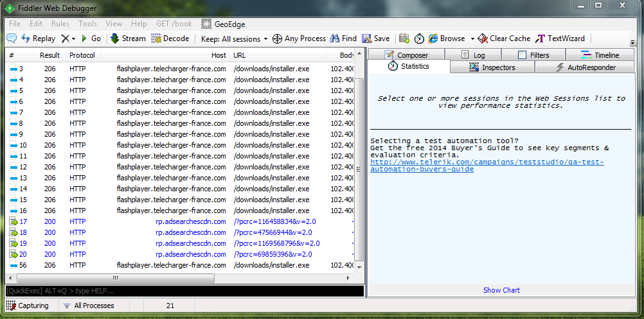The height and width of the screenshot is (319, 644).
Task: Select session 19 with pcrc=1169568796
Action: tap(180, 243)
